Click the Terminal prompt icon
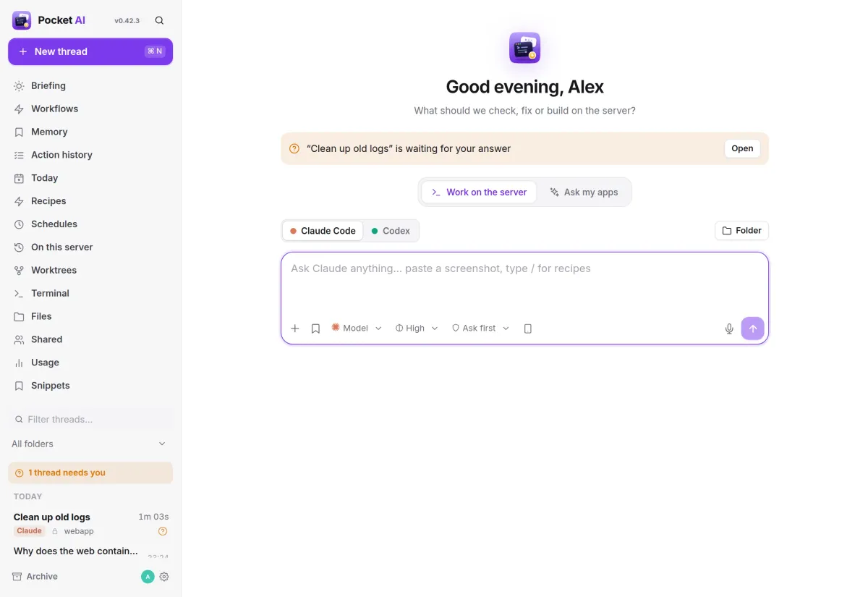This screenshot has width=868, height=597. 19,294
